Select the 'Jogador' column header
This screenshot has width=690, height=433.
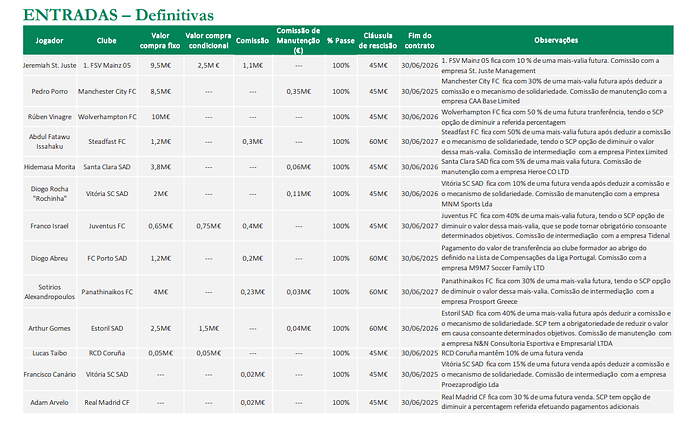pyautogui.click(x=49, y=40)
